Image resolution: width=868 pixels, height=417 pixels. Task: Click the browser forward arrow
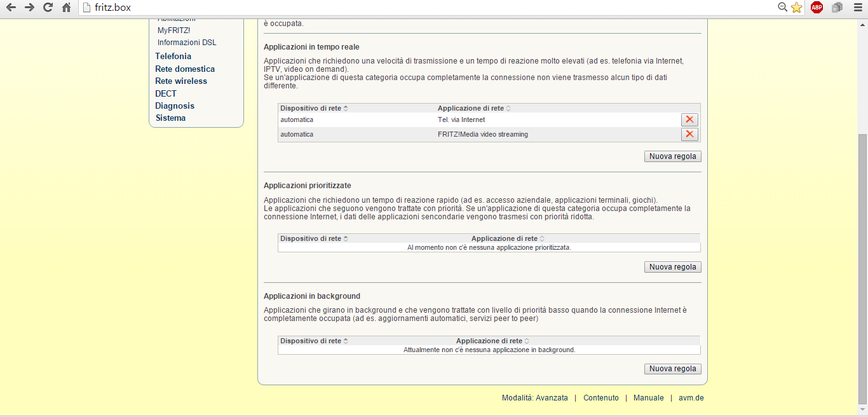pyautogui.click(x=29, y=8)
